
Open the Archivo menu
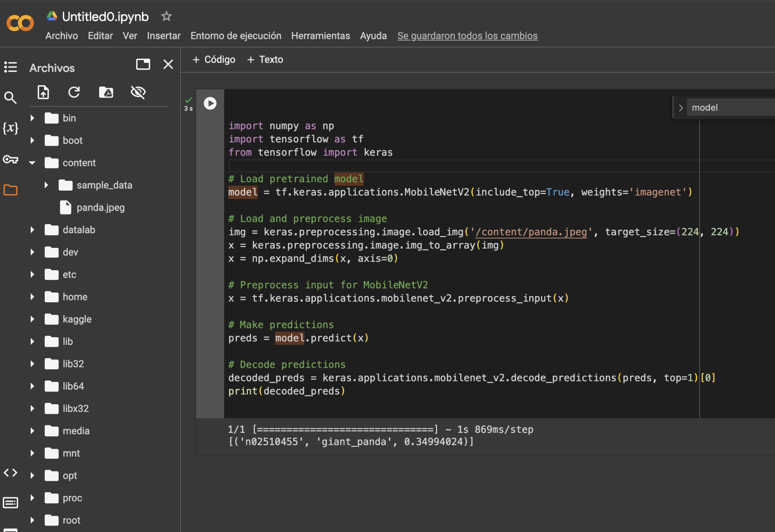[x=62, y=36]
